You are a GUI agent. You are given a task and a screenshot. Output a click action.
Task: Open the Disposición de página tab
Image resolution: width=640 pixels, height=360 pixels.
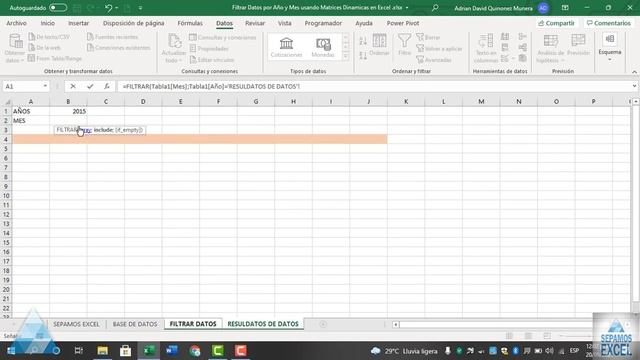click(x=133, y=23)
